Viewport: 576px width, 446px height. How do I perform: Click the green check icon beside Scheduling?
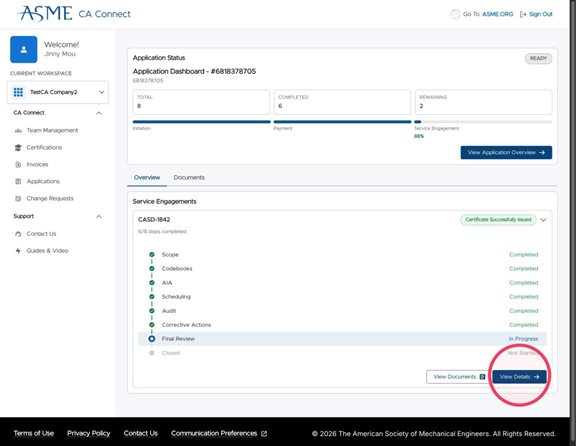click(x=152, y=296)
